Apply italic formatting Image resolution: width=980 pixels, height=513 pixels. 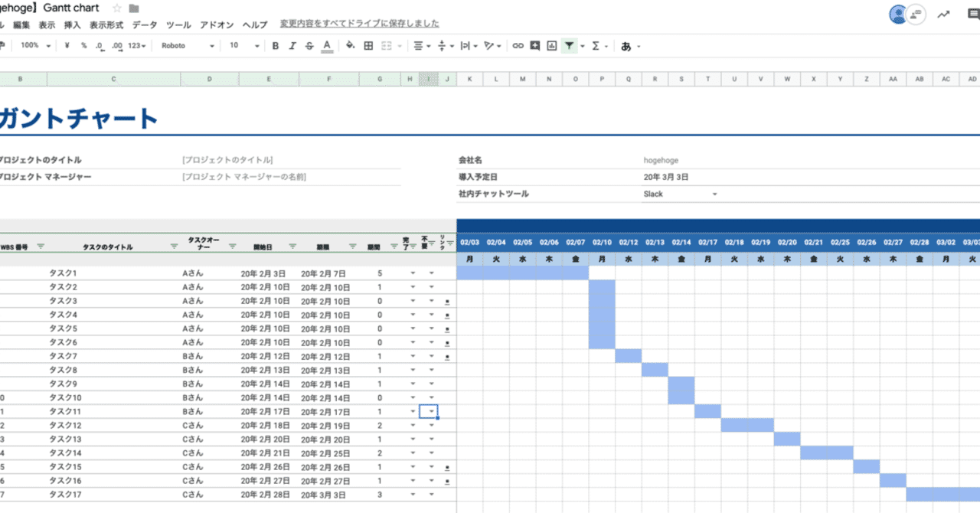(292, 46)
